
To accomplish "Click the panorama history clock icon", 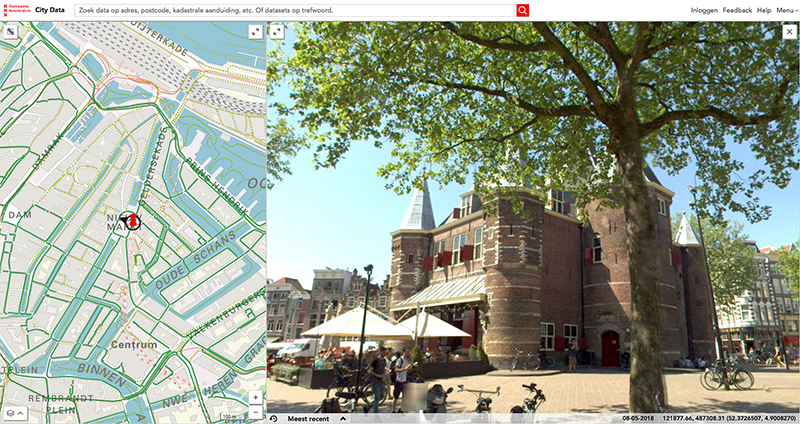I will (x=273, y=419).
